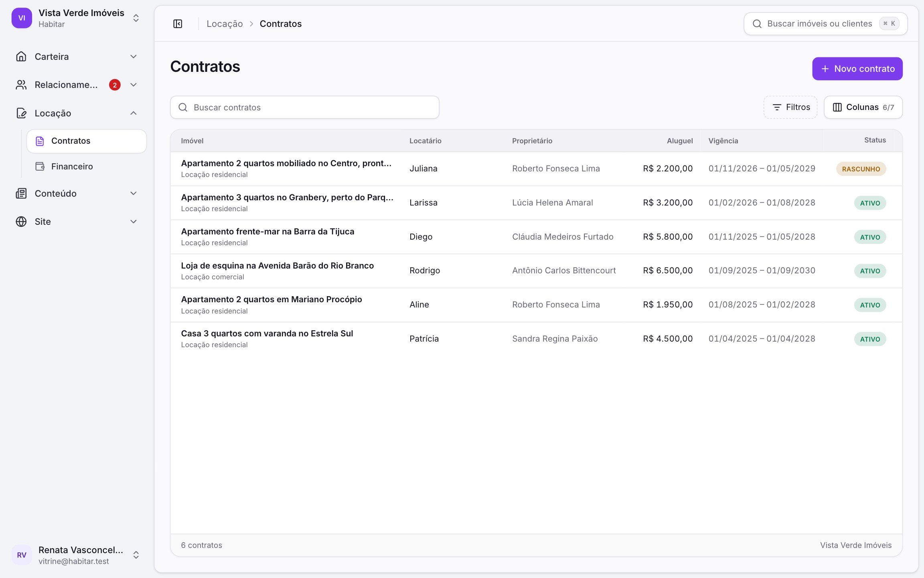Expand the Site section chevron
This screenshot has height=578, width=924.
click(134, 222)
